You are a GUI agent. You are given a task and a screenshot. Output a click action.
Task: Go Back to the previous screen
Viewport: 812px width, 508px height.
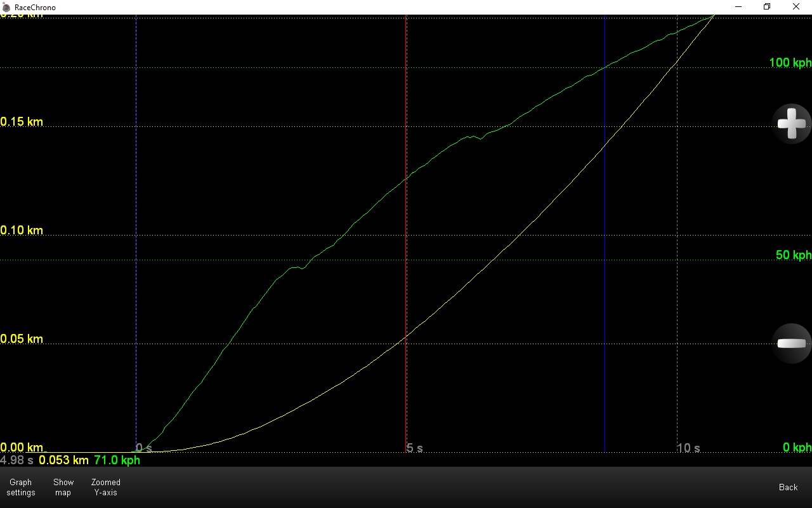click(788, 487)
